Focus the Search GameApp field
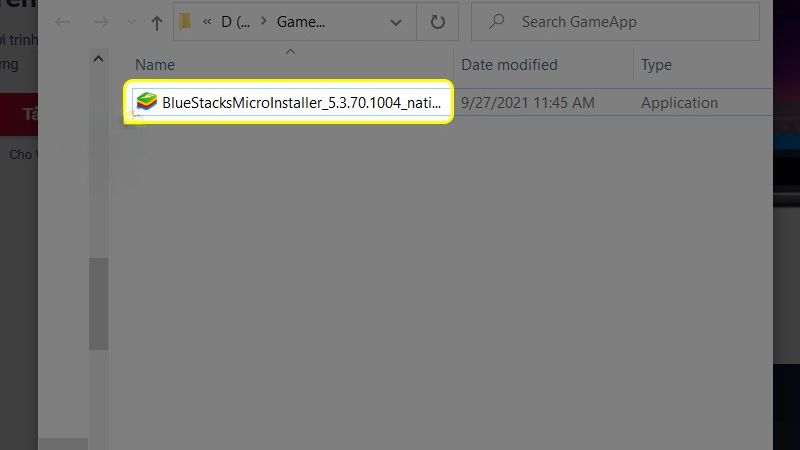 click(615, 21)
